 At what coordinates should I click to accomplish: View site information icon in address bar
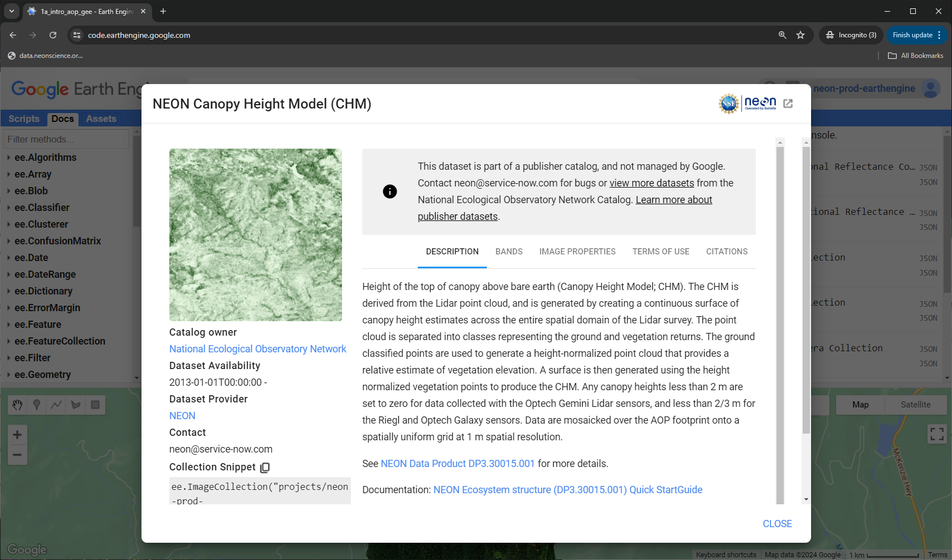coord(77,35)
